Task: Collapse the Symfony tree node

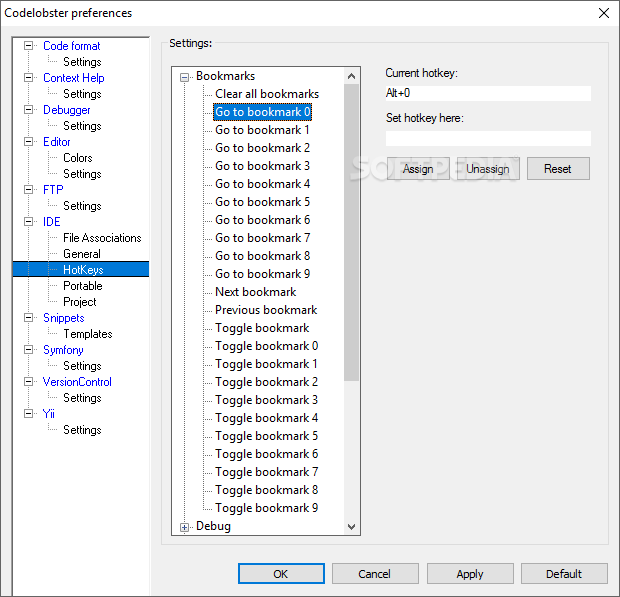Action: (28, 350)
